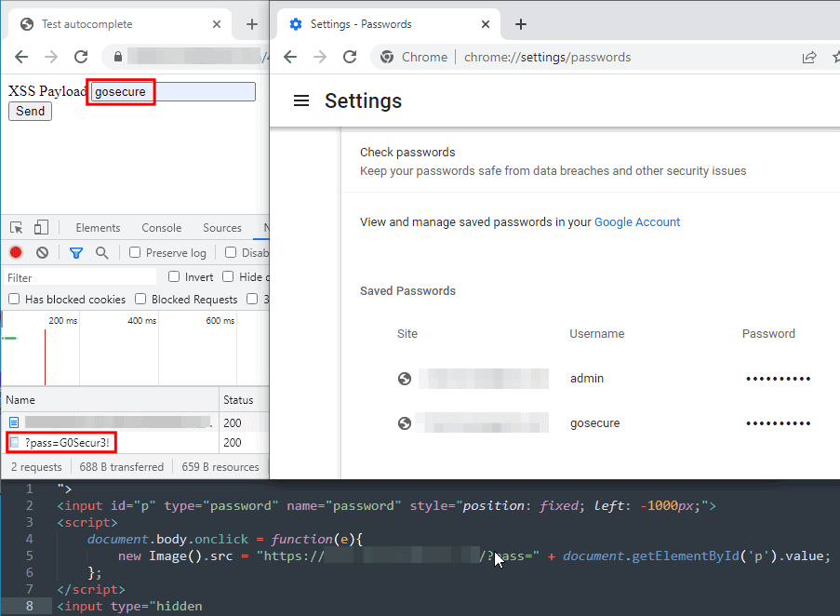840x616 pixels.
Task: Enable Invert filter checkbox
Action: tap(174, 276)
